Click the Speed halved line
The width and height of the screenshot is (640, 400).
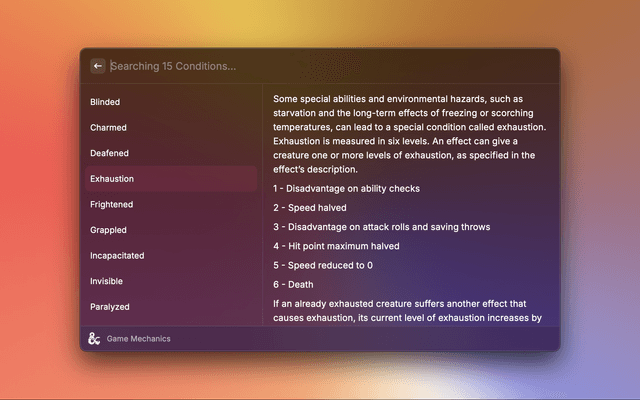310,207
